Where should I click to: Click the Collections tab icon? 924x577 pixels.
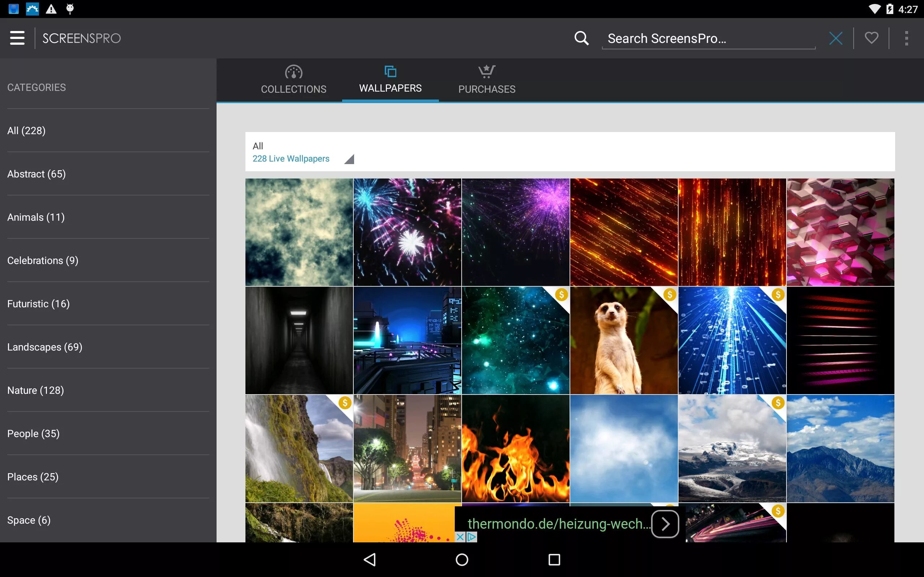tap(293, 71)
